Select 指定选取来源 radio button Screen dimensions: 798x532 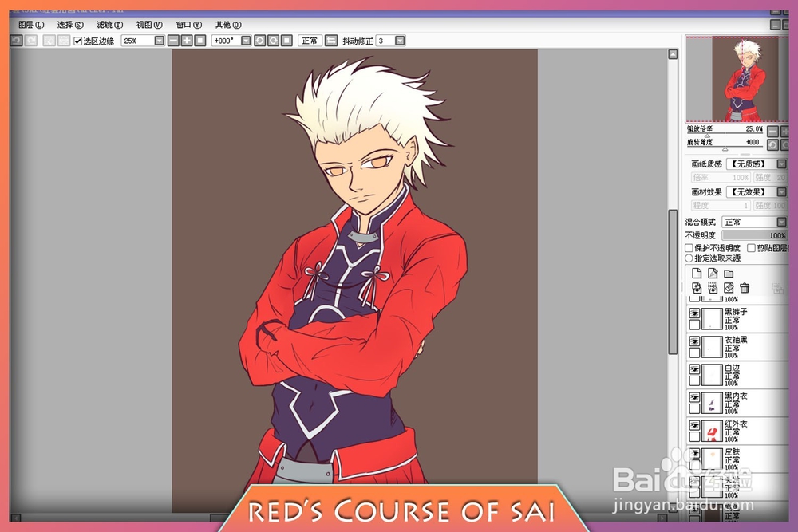(689, 258)
